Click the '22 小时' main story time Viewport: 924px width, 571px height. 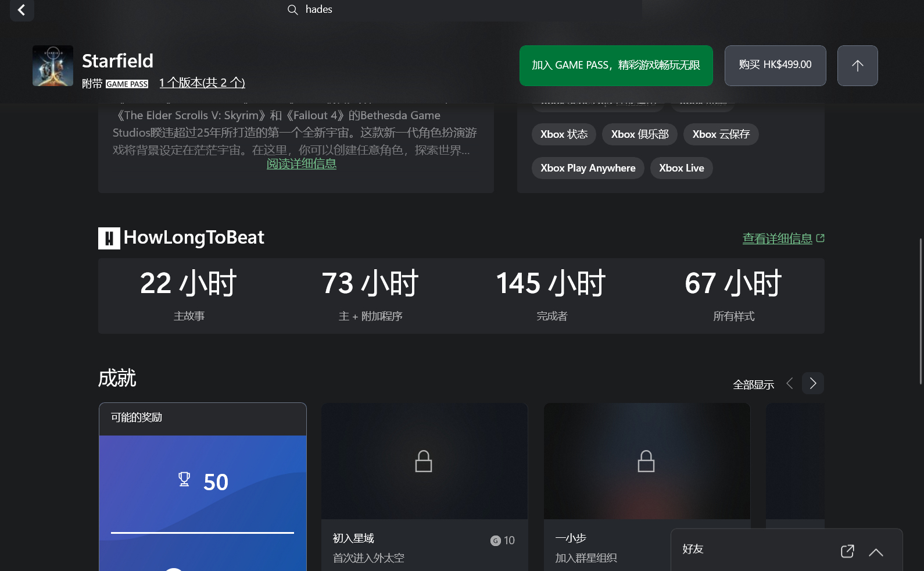189,283
